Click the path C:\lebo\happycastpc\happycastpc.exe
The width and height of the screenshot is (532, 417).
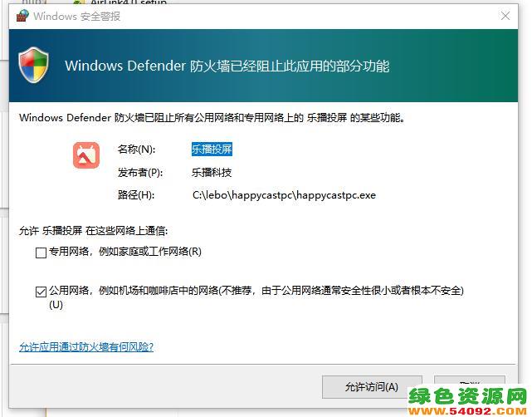pyautogui.click(x=284, y=195)
